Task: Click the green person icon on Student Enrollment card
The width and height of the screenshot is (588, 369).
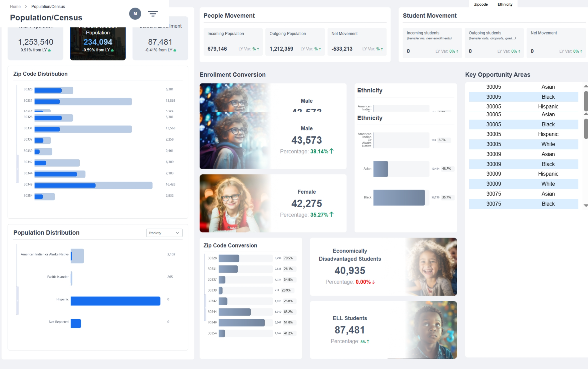Action: pyautogui.click(x=175, y=50)
